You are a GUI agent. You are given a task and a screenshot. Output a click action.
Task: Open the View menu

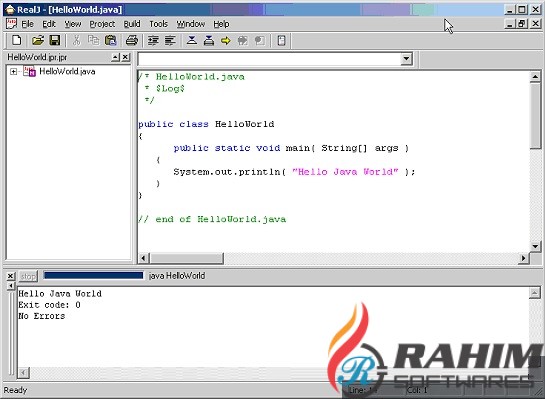coord(73,24)
